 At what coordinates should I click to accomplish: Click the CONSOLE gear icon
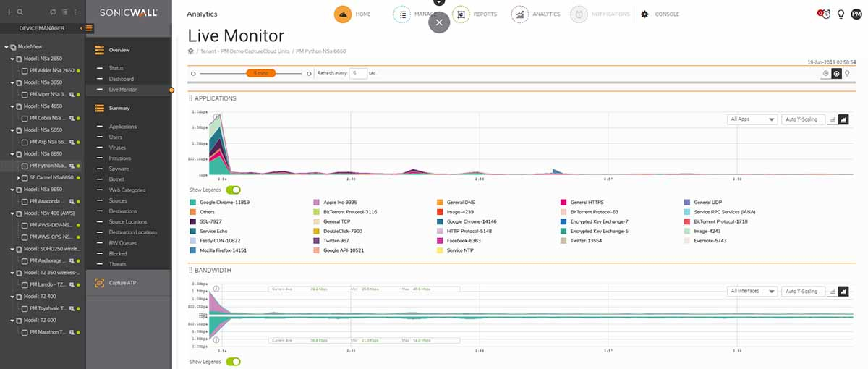point(644,14)
